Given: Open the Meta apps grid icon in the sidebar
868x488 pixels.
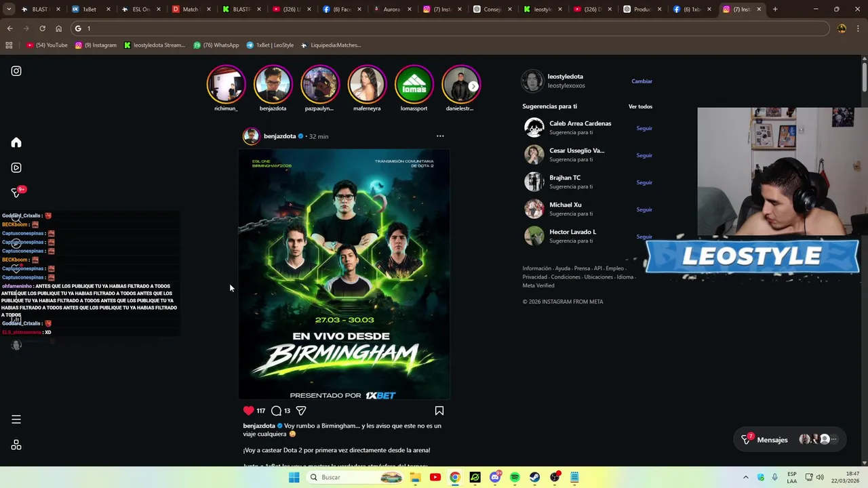Looking at the screenshot, I should [x=16, y=445].
